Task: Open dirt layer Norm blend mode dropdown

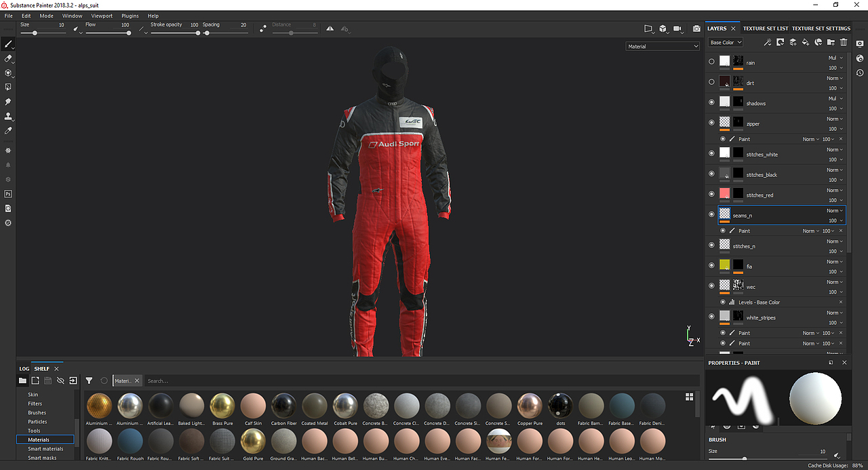Action: point(835,78)
